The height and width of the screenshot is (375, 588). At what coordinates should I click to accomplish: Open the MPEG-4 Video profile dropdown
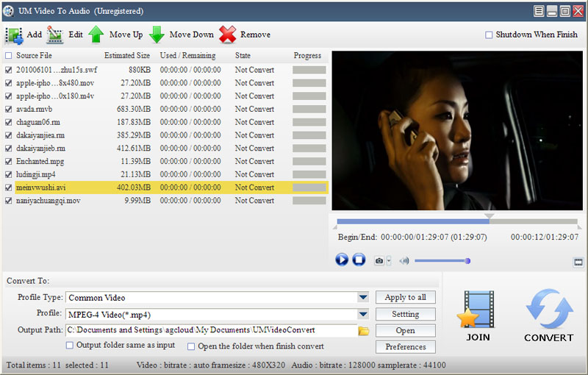pyautogui.click(x=363, y=315)
